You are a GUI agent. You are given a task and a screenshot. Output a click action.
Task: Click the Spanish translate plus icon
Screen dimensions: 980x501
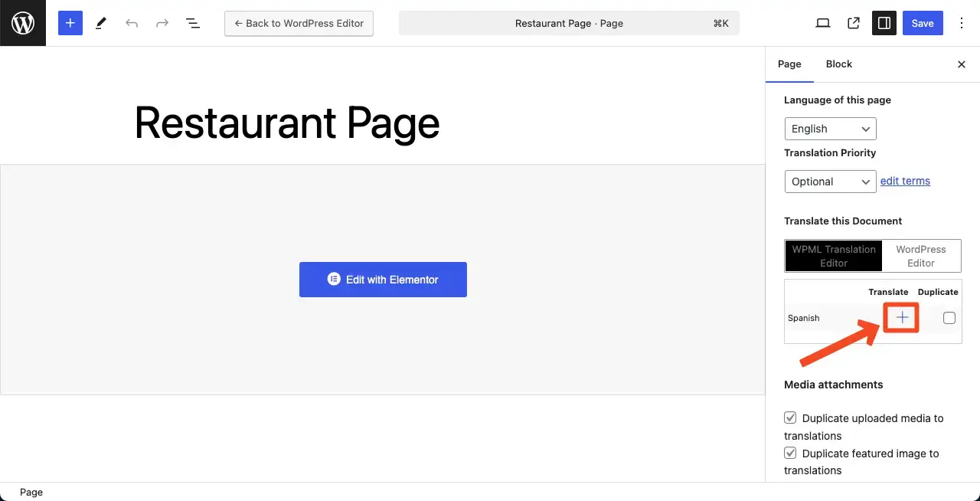(903, 318)
